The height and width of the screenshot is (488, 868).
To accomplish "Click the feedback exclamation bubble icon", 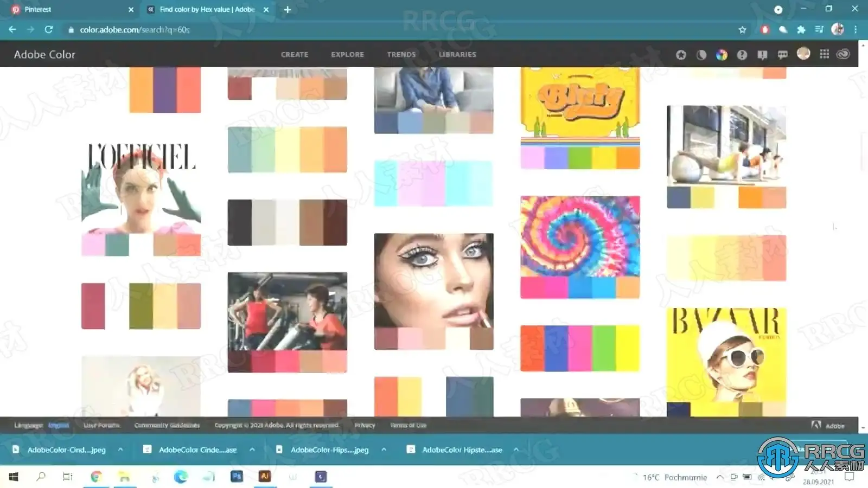I will [762, 55].
